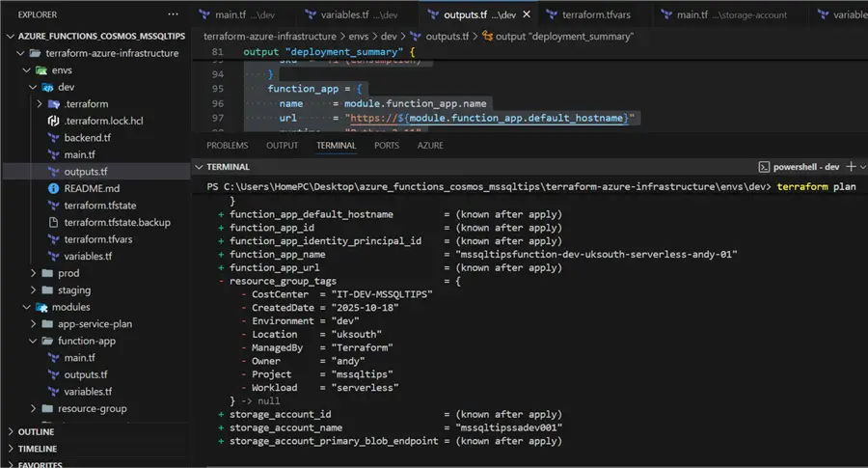Click staging folder icon
Viewport: 868px width, 468px height.
pyautogui.click(x=47, y=289)
